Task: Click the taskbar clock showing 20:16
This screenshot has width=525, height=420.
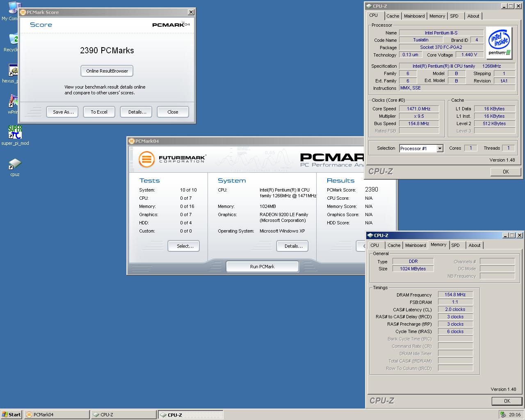Action: (x=514, y=415)
